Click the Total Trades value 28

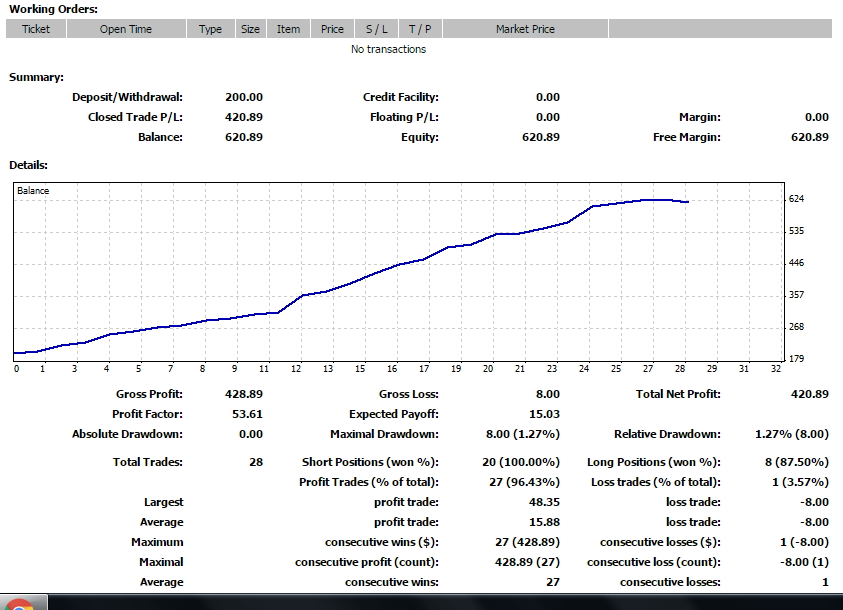256,462
